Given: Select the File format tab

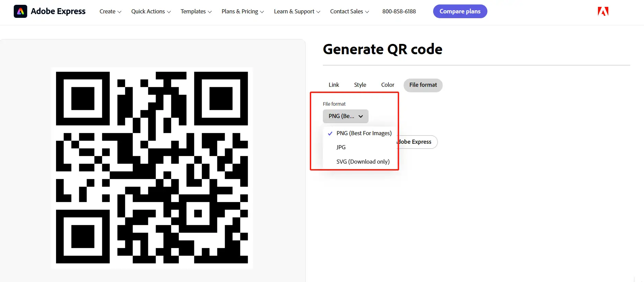Looking at the screenshot, I should tap(423, 85).
